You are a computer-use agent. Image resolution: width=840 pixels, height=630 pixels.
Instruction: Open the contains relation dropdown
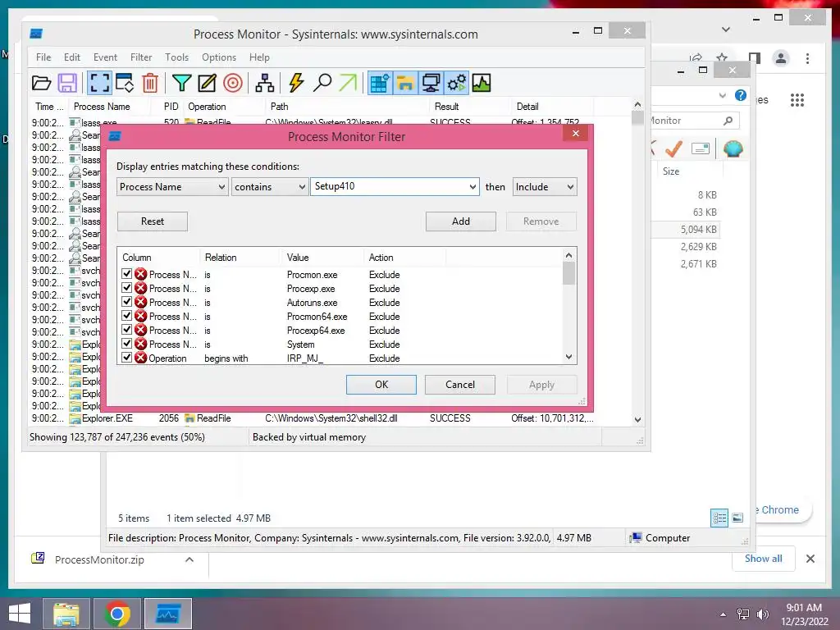tap(302, 187)
